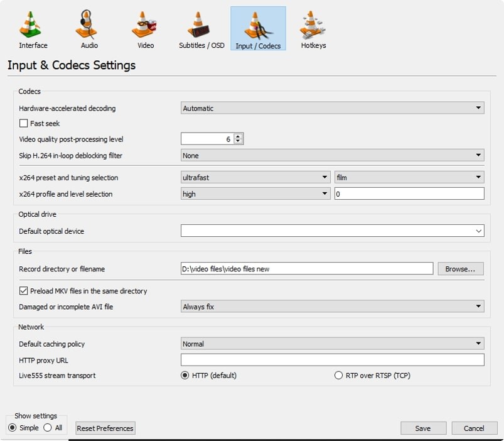
Task: Decrease video quality post-processing level arrow
Action: tap(238, 141)
